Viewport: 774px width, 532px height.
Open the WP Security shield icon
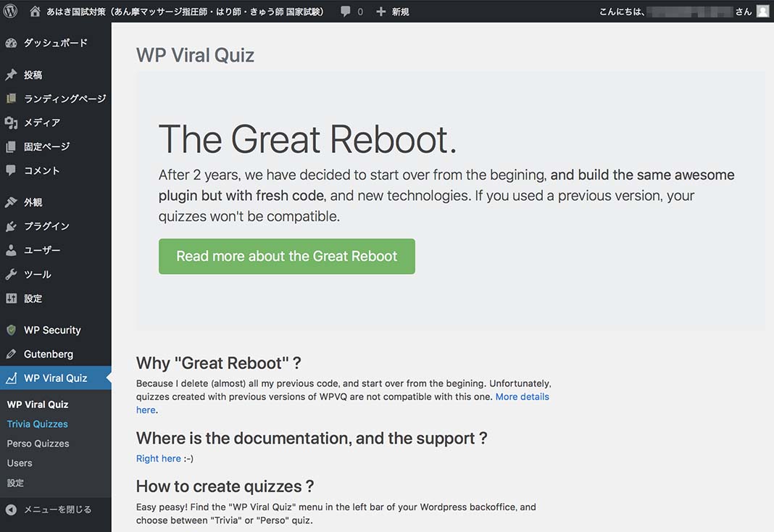(11, 330)
